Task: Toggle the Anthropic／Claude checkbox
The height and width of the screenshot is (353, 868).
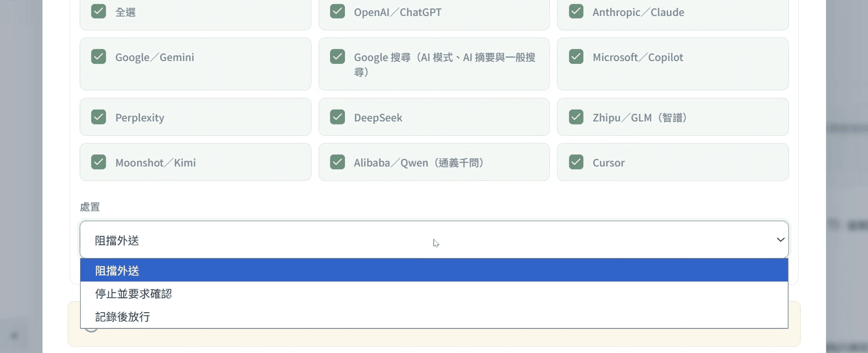Action: [x=576, y=11]
